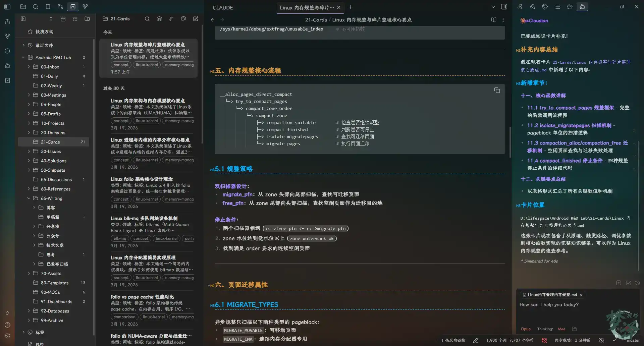Open the graph view icon in the top toolbar
Viewport: 644px width, 346px height.
[85, 7]
